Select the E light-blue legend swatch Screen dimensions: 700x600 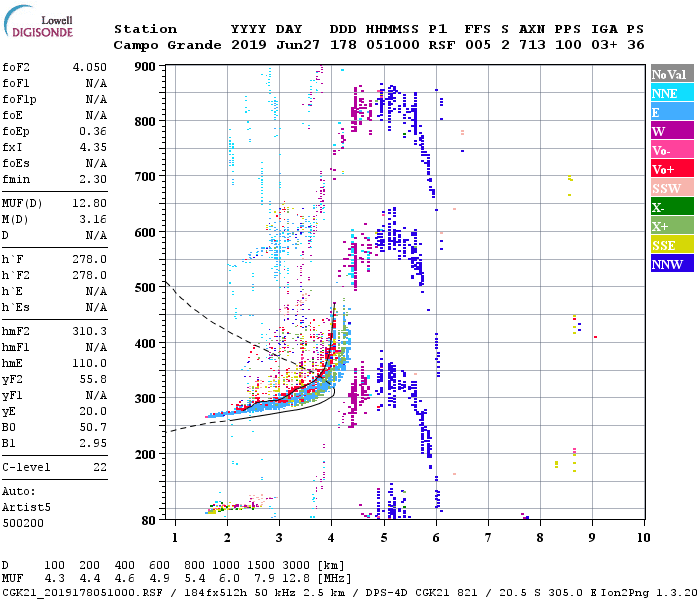[x=672, y=112]
